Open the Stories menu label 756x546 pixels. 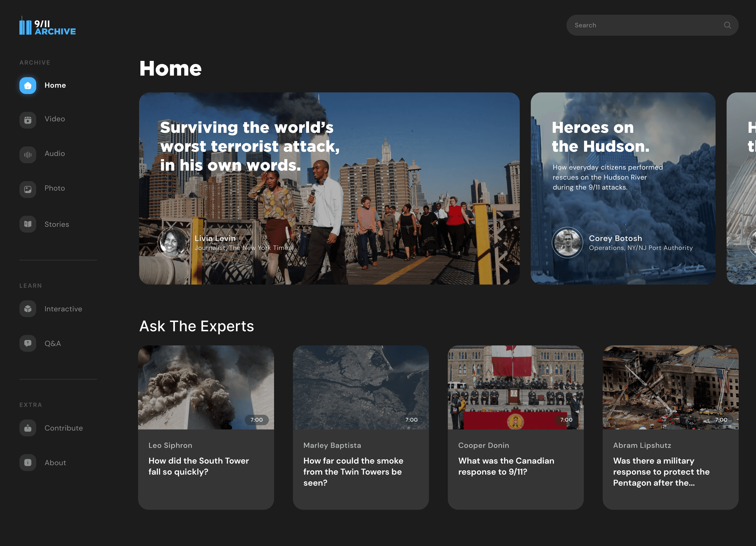coord(57,224)
